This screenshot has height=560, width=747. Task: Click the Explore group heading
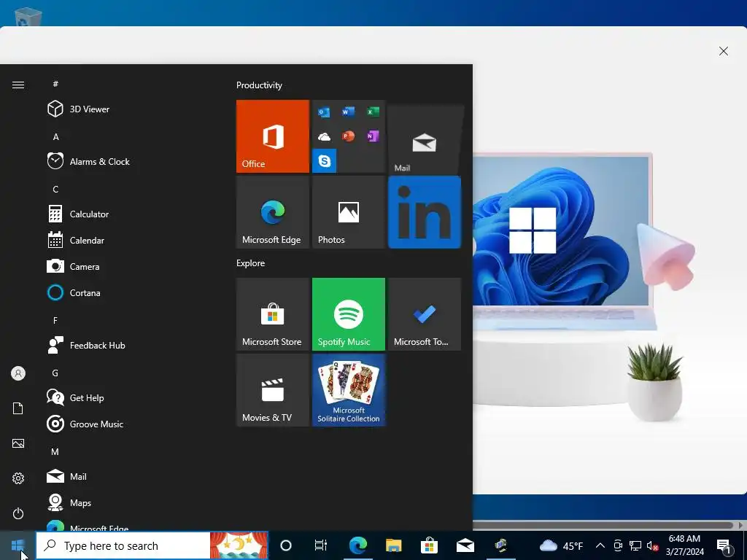click(251, 262)
